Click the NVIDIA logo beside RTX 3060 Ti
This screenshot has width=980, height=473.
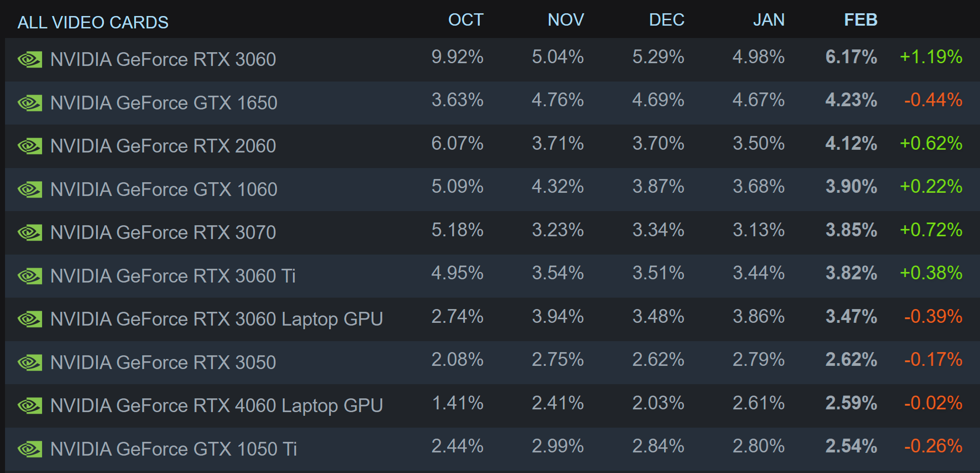pyautogui.click(x=30, y=276)
